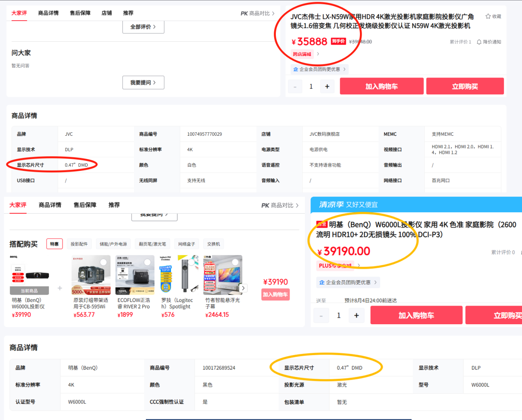
Task: Click the JVC quantity field showing 1
Action: click(x=311, y=86)
